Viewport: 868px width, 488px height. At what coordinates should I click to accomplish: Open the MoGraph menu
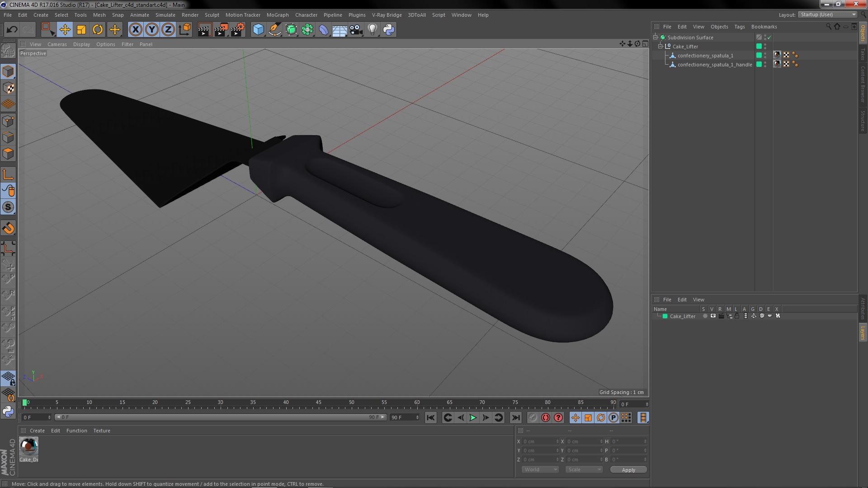(x=278, y=15)
